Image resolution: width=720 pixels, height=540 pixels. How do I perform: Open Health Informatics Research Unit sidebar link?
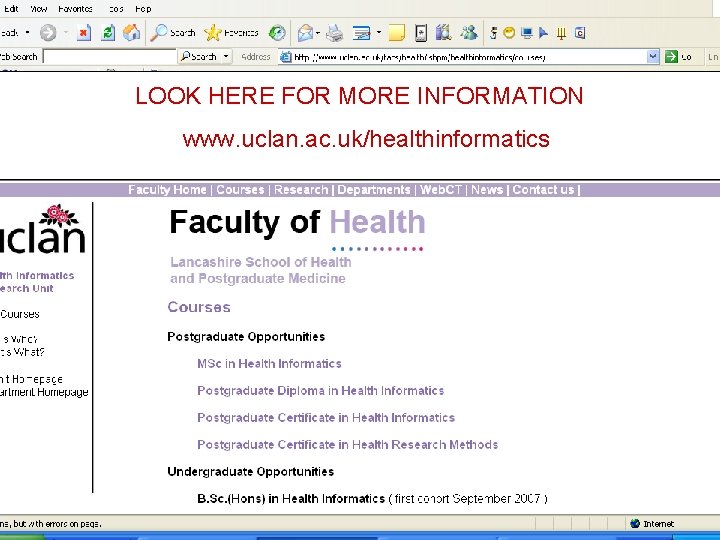tap(37, 282)
